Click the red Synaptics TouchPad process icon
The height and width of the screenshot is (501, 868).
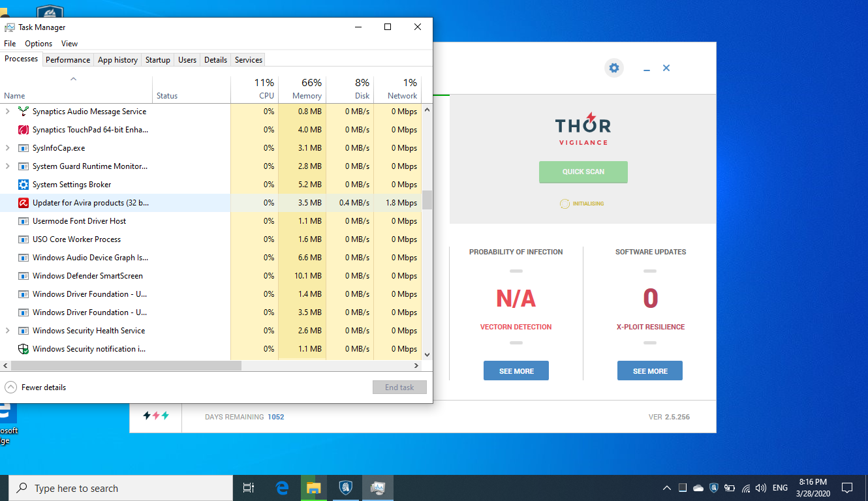[23, 130]
